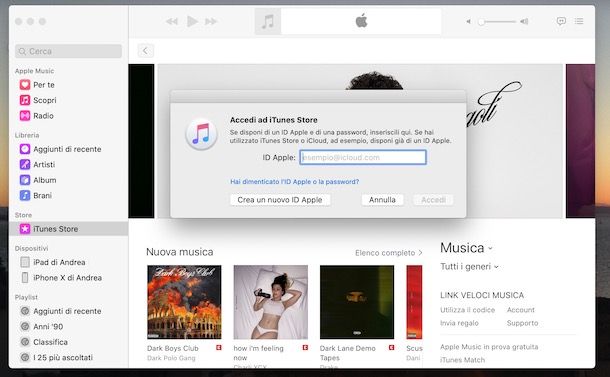Click the Dark Boys Club title text
Image resolution: width=610 pixels, height=377 pixels.
173,348
